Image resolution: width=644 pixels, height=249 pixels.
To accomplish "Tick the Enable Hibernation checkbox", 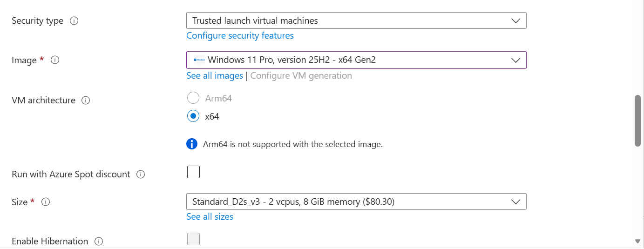I will [x=193, y=239].
